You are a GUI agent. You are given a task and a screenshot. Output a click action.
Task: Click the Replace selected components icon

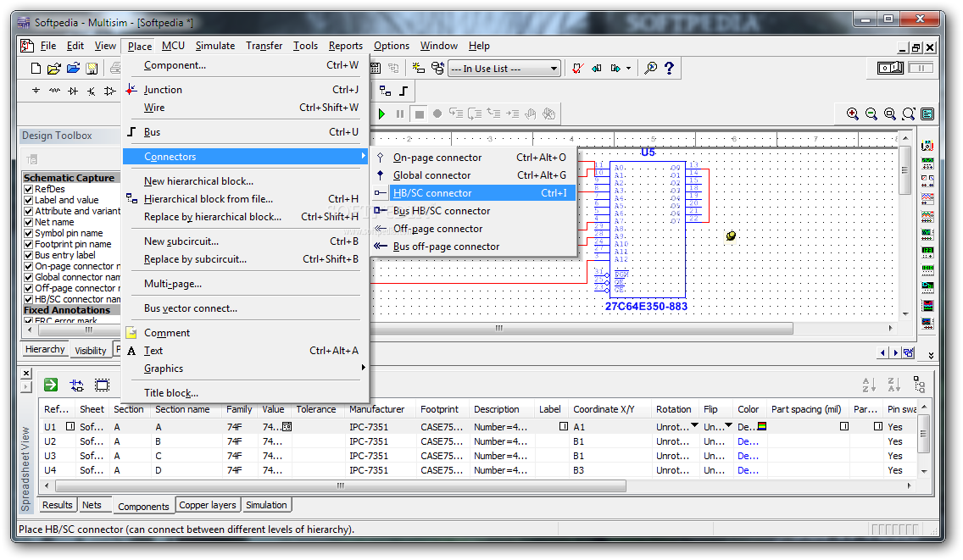coord(77,385)
